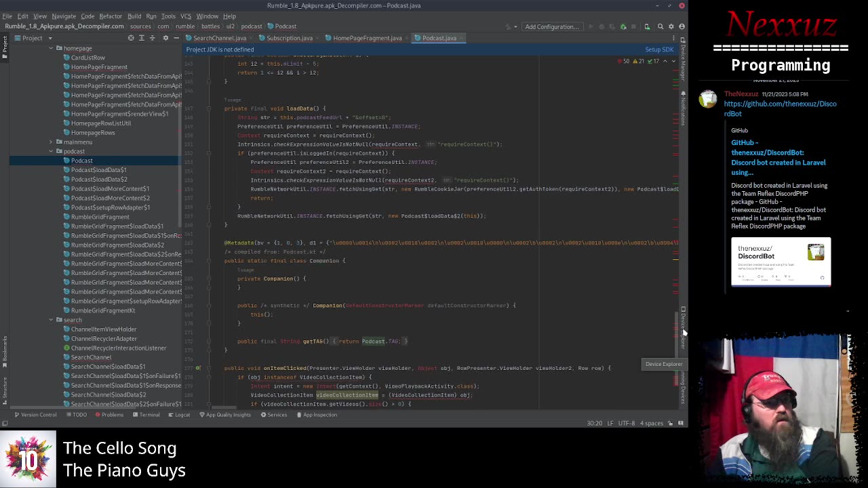Fold the loadData method in gutter
This screenshot has width=868, height=488.
[x=209, y=108]
